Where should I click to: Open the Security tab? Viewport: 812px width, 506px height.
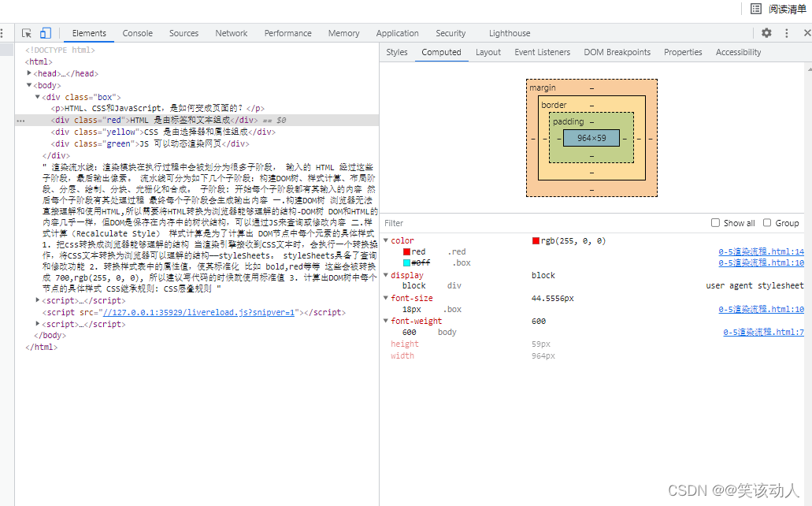point(450,33)
